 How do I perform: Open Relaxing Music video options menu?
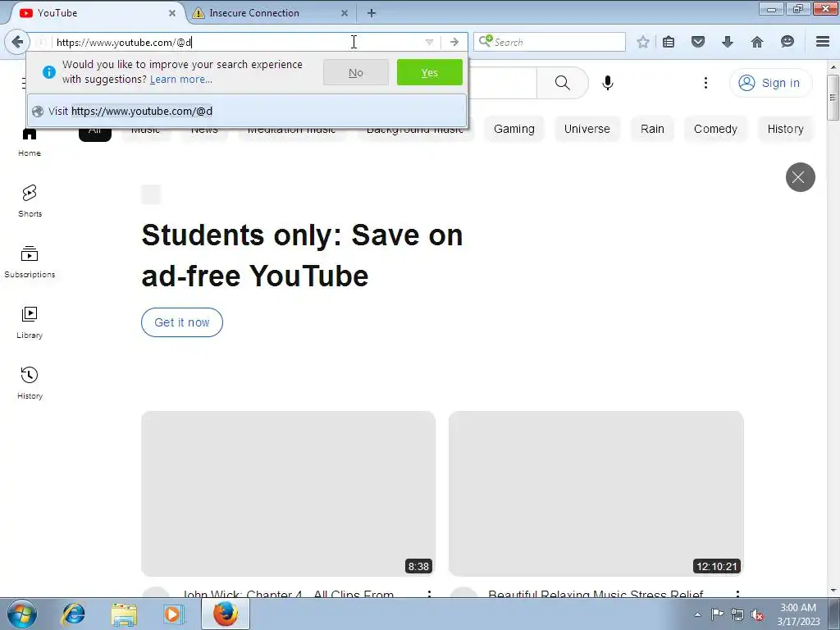click(x=737, y=594)
